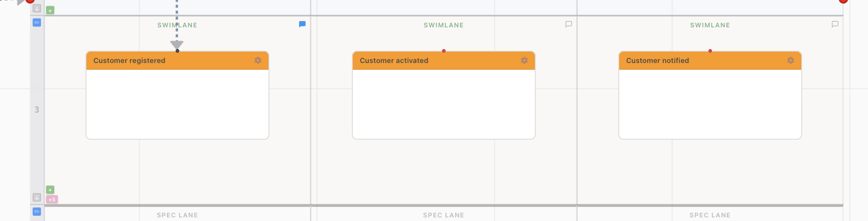Click the down arrow button at top left

[x=37, y=8]
